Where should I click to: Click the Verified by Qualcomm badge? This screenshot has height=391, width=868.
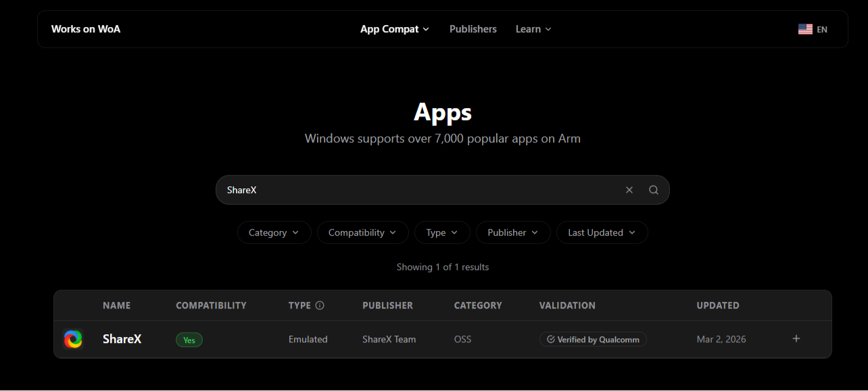[593, 339]
